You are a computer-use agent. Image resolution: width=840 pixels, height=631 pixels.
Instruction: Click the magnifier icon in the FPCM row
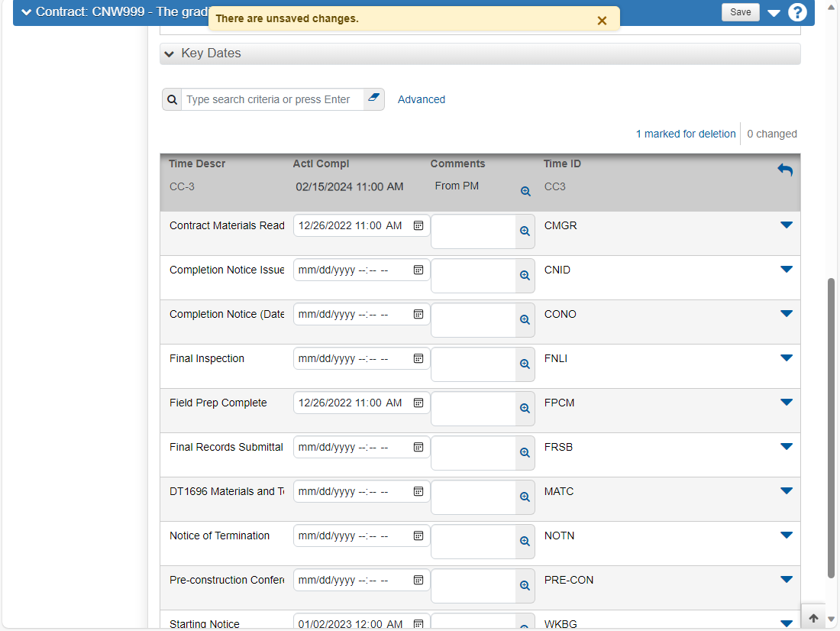point(525,409)
